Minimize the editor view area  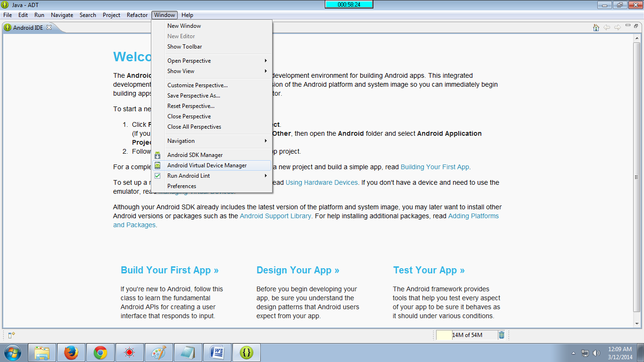pos(628,25)
